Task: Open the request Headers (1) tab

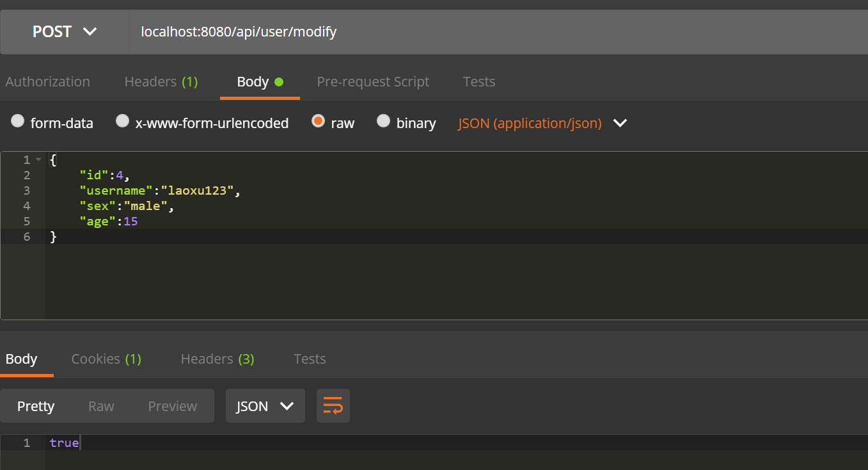Action: 161,82
